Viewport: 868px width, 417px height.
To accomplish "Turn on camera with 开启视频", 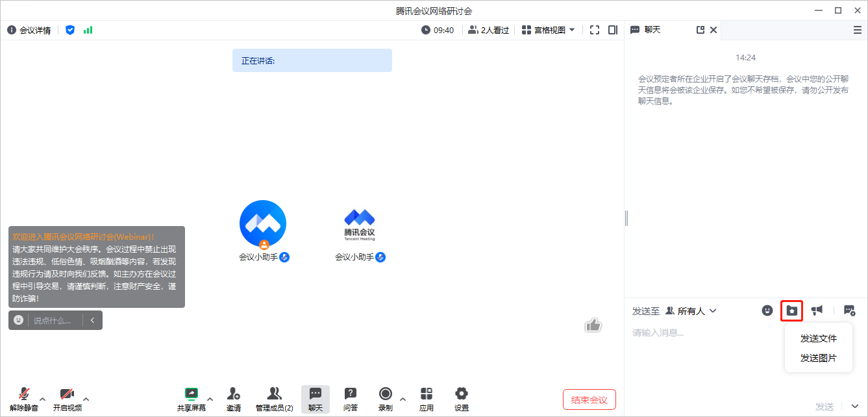I will (x=68, y=399).
